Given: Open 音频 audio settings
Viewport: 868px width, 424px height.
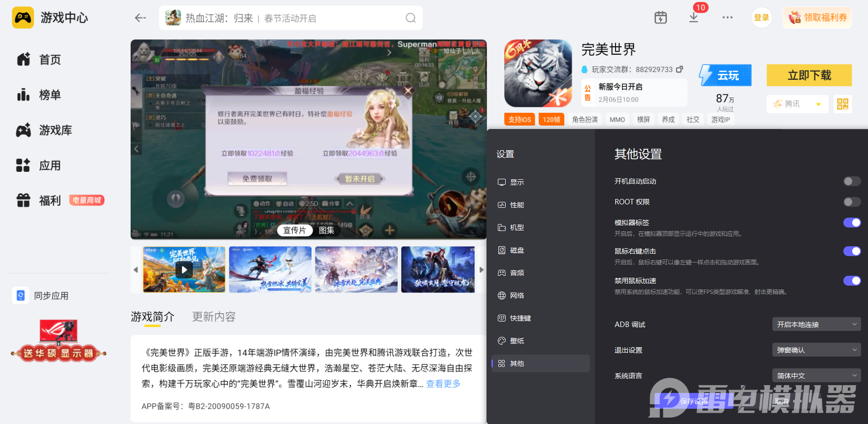Looking at the screenshot, I should [541, 273].
